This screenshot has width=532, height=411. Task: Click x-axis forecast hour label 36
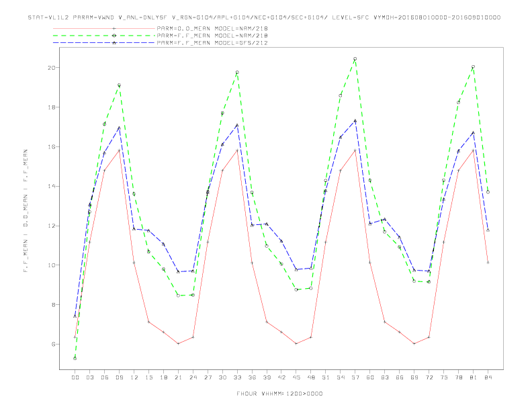tap(252, 377)
